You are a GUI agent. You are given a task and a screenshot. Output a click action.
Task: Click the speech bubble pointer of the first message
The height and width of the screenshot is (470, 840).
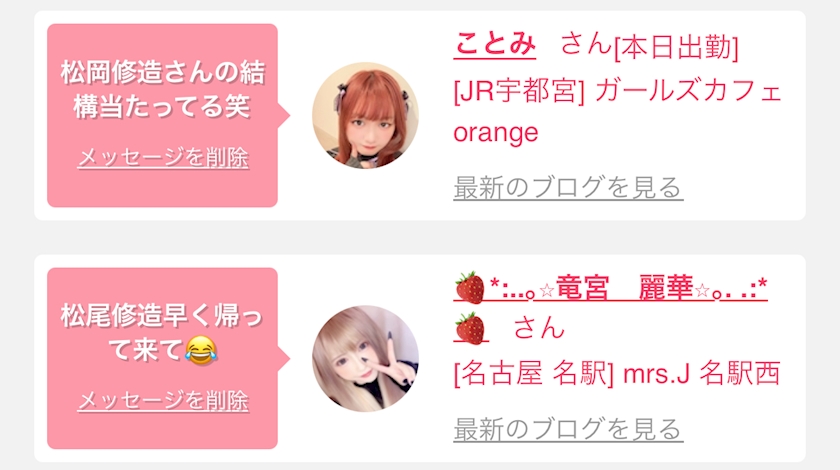pyautogui.click(x=284, y=115)
